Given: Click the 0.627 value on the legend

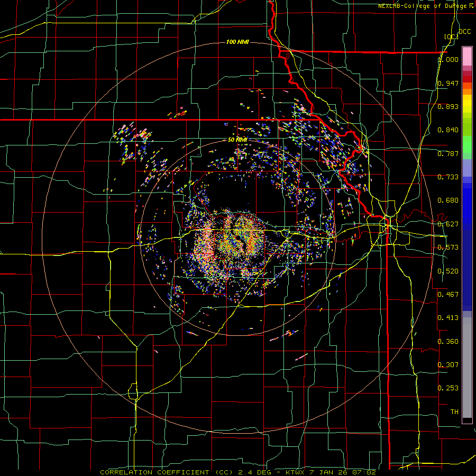Looking at the screenshot, I should 448,224.
